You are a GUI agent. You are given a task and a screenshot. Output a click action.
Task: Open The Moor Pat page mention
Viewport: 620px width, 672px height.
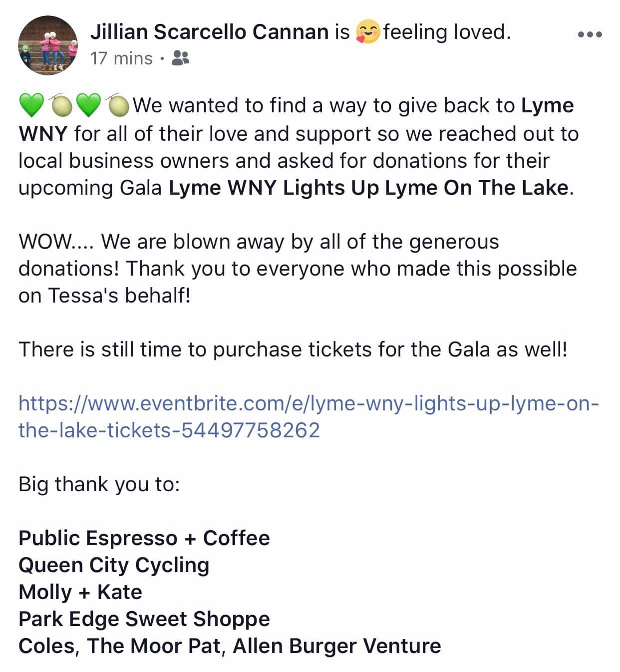[x=154, y=646]
